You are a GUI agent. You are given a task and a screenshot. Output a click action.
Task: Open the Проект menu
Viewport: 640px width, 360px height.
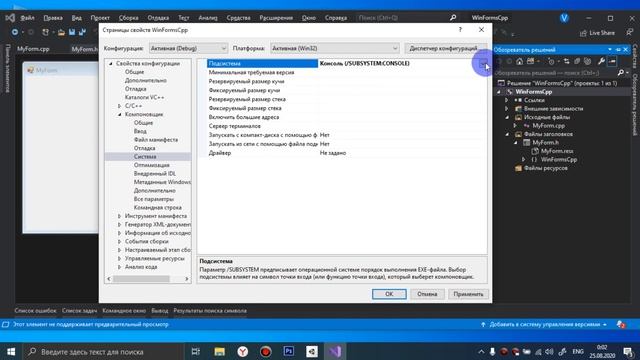point(100,18)
